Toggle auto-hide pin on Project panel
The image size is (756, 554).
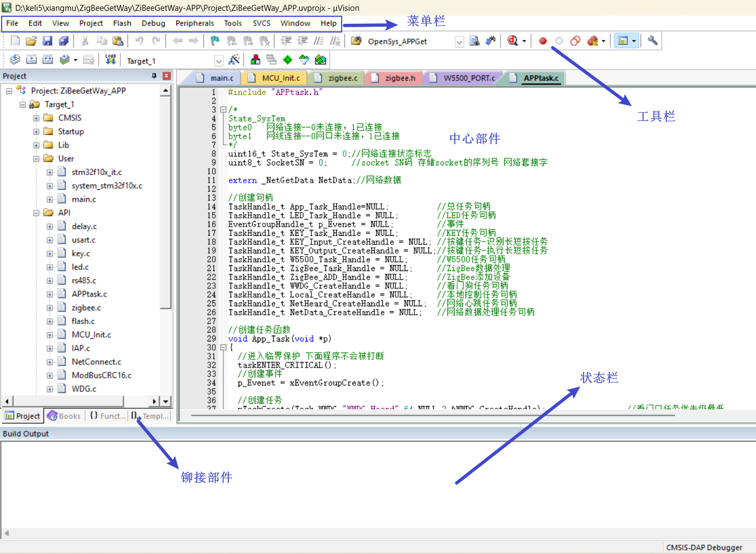tap(154, 76)
